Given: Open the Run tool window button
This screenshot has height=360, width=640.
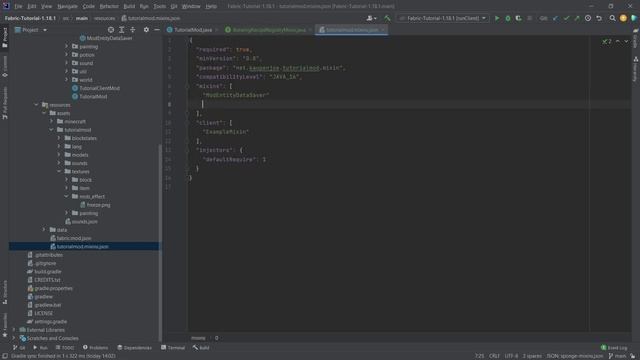Looking at the screenshot, I should [40, 348].
